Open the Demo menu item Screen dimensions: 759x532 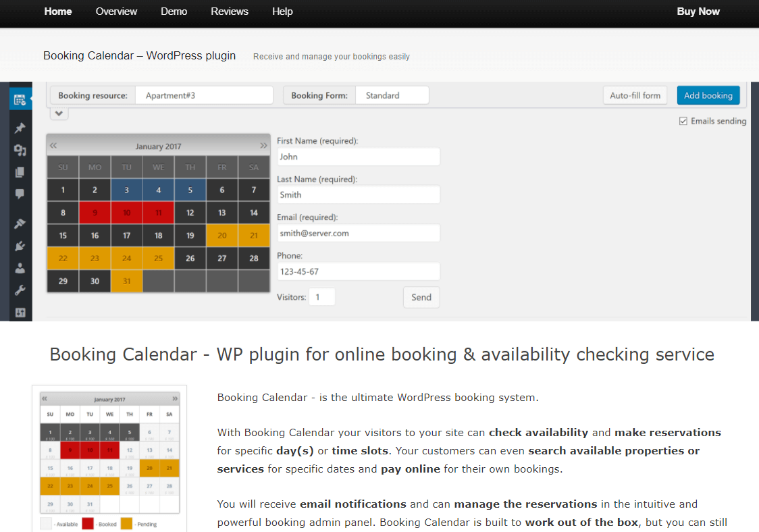[174, 11]
